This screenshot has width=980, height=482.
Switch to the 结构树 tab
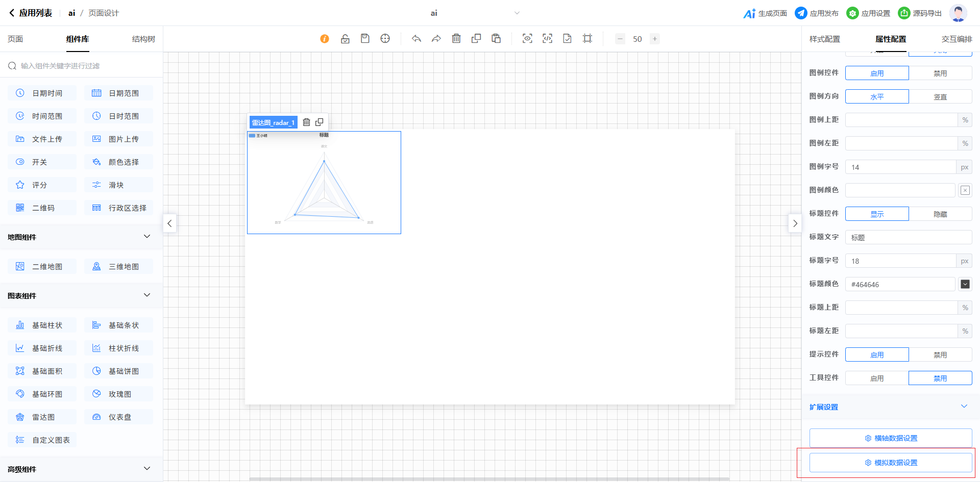[x=143, y=39]
